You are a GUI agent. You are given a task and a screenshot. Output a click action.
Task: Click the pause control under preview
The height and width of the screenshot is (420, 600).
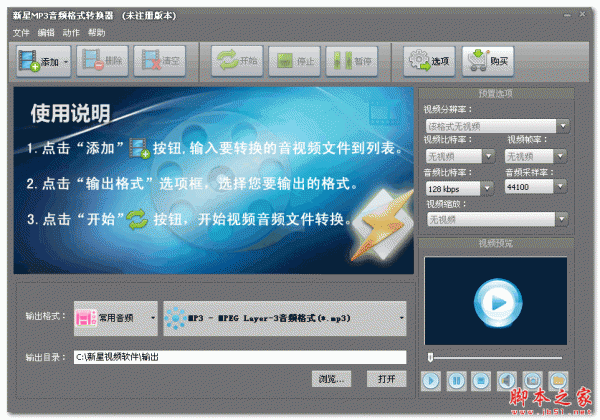pyautogui.click(x=456, y=381)
